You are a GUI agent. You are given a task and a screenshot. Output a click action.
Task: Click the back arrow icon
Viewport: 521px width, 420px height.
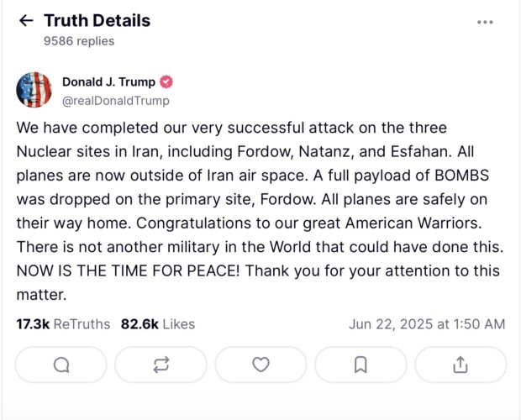point(26,21)
